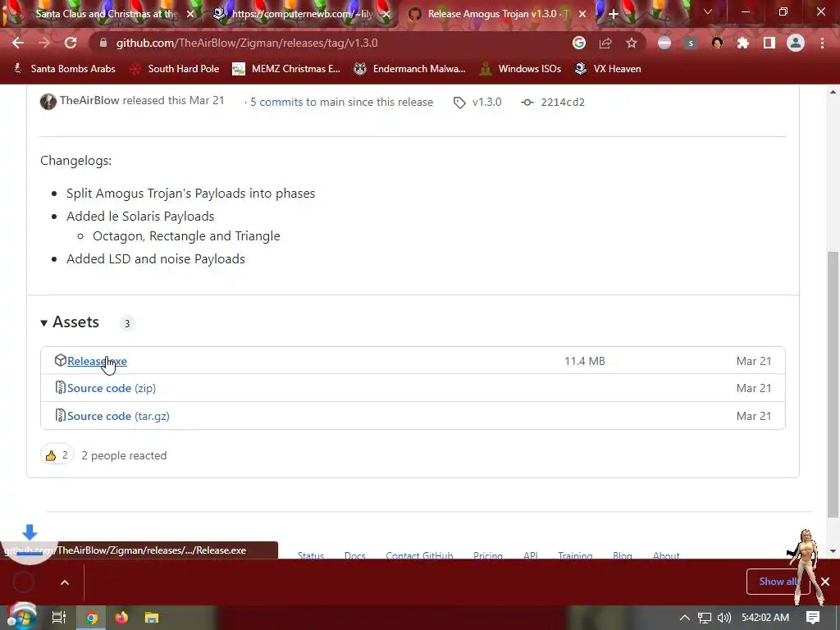The height and width of the screenshot is (630, 840).
Task: Close the Santa Claus and Christmas tab
Action: [190, 14]
